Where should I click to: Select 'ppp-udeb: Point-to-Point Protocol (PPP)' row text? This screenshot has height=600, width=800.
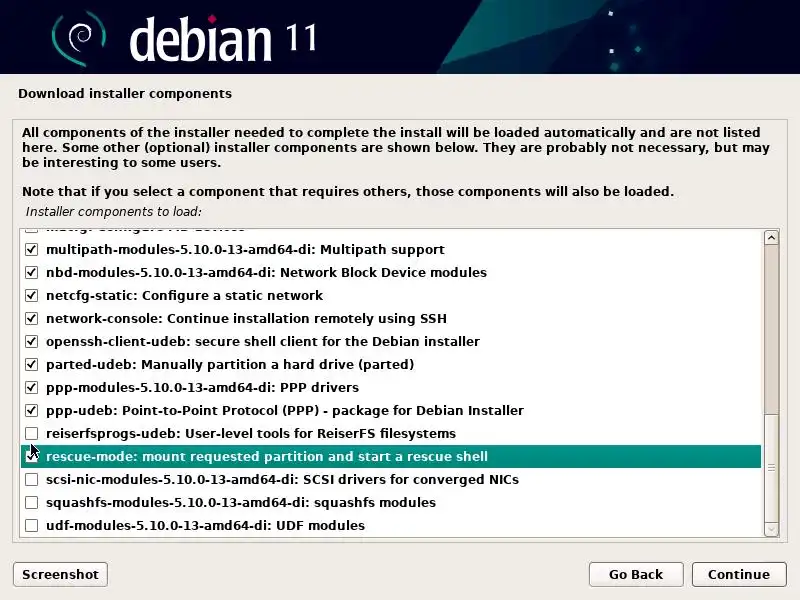285,410
